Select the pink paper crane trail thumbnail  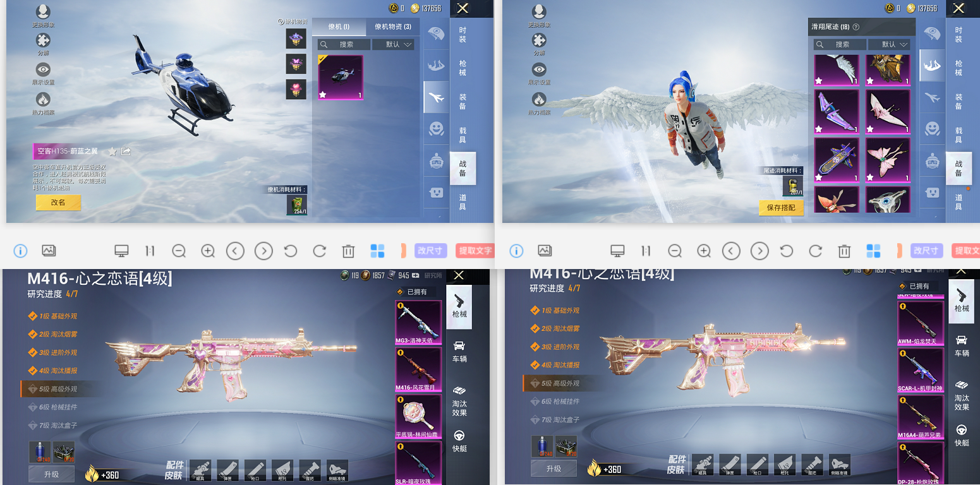click(x=888, y=112)
